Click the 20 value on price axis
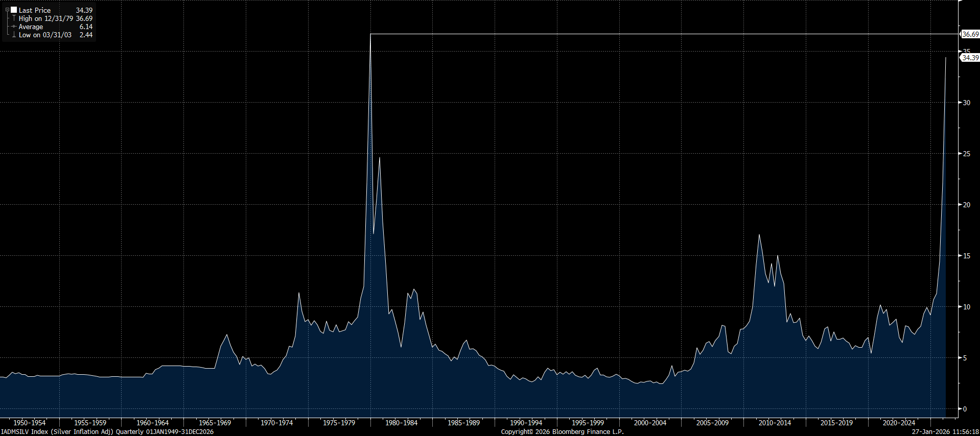This screenshot has width=980, height=436. [966, 205]
